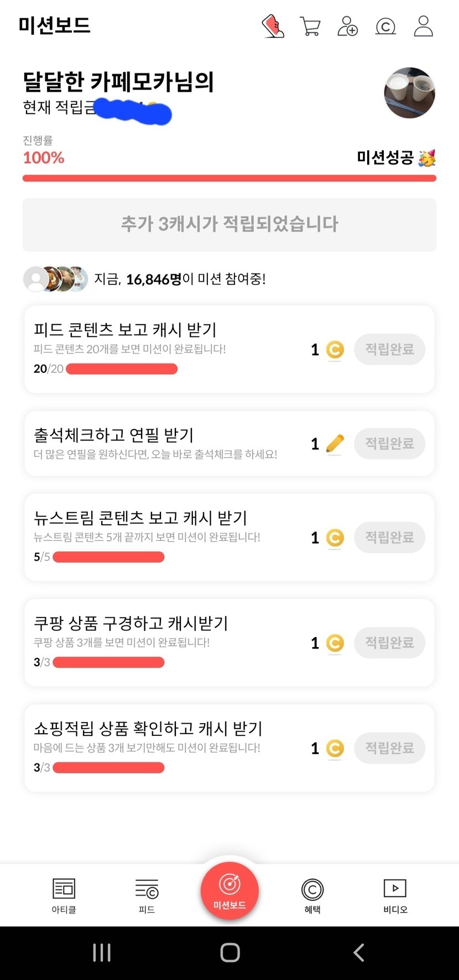Tap the '추가 3캐시가 적립되었습니다' banner
This screenshot has width=459, height=980.
click(x=229, y=224)
